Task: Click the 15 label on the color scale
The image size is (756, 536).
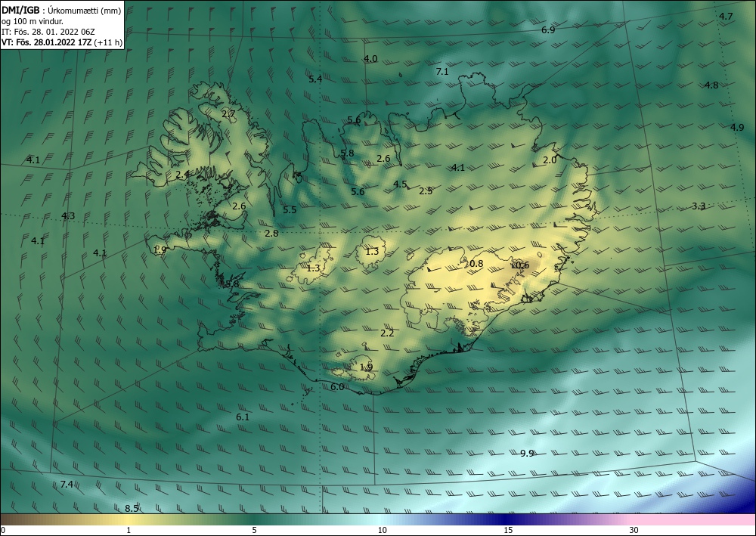Action: (508, 530)
